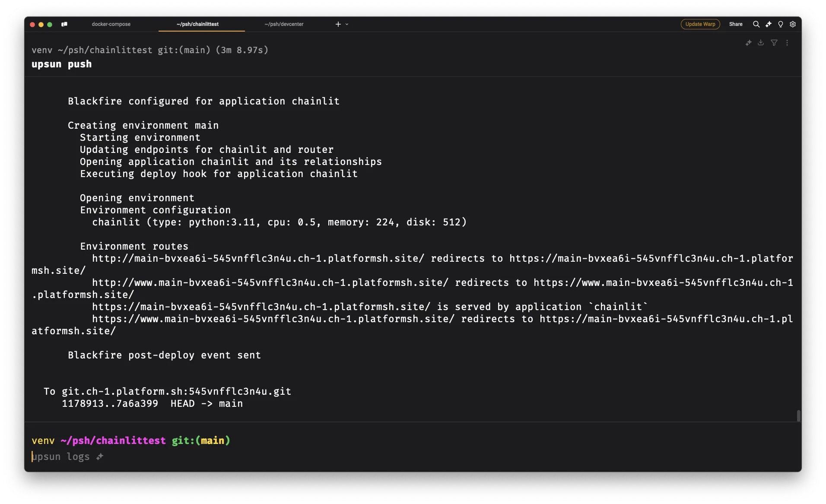Close the window with the red button
Image resolution: width=826 pixels, height=504 pixels.
(x=32, y=25)
